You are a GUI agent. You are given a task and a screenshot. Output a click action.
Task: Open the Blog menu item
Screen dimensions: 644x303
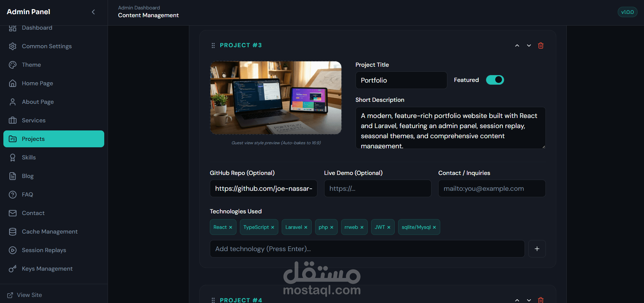click(54, 176)
